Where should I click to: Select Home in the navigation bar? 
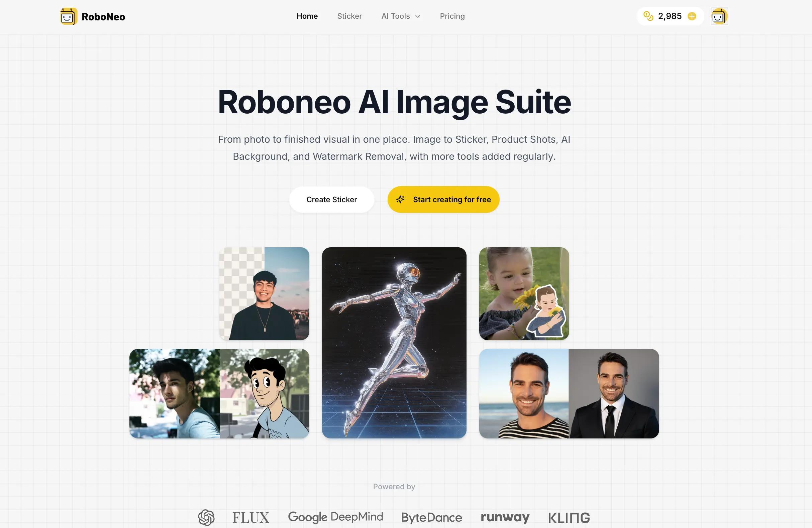[307, 16]
